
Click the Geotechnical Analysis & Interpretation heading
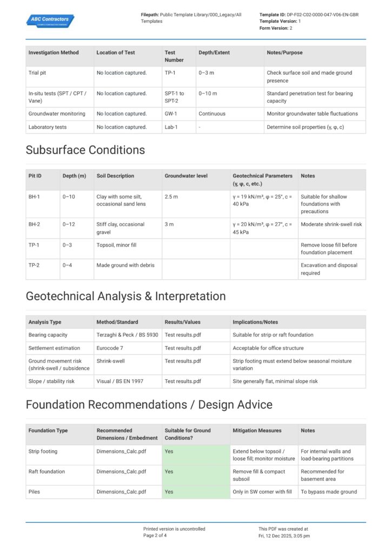[x=125, y=296]
